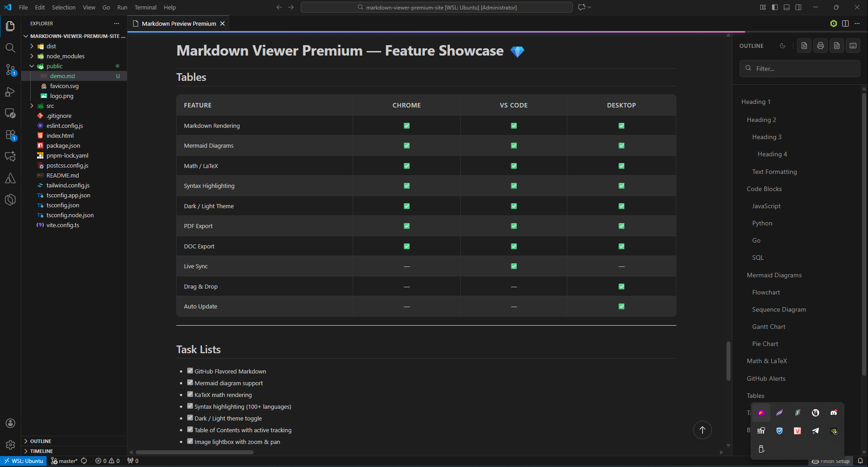This screenshot has width=868, height=467.
Task: Open the Run and Debug view
Action: (x=10, y=92)
